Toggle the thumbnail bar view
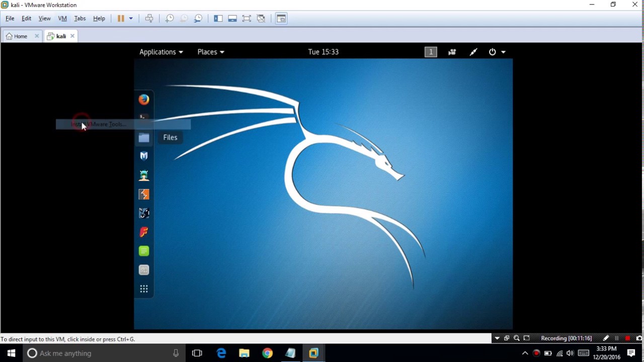 [232, 19]
